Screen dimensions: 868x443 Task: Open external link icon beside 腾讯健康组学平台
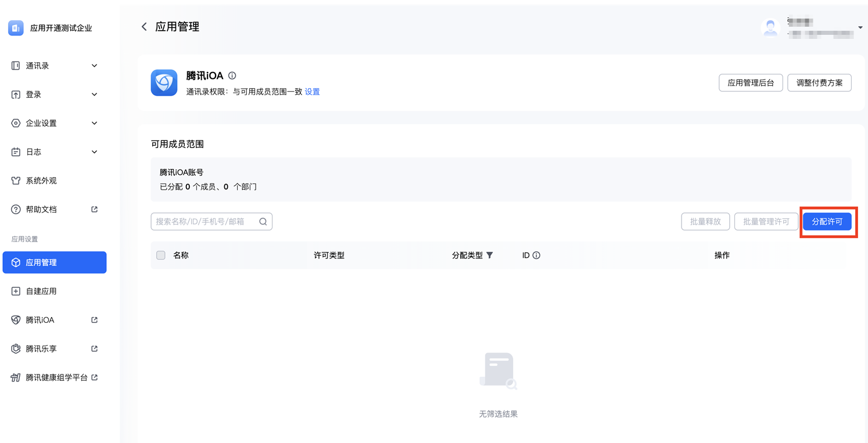pyautogui.click(x=95, y=377)
